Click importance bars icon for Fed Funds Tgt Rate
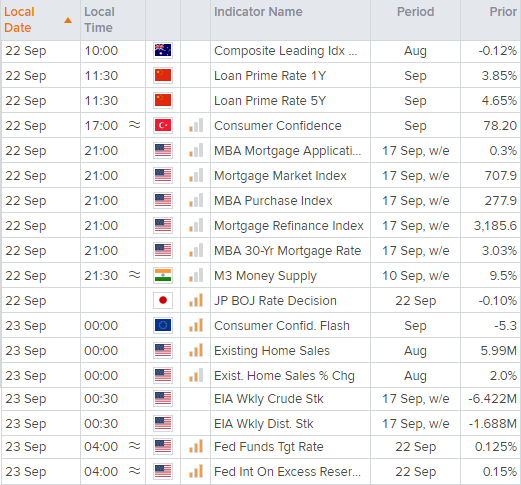Screen dimensions: 521x485 196,446
